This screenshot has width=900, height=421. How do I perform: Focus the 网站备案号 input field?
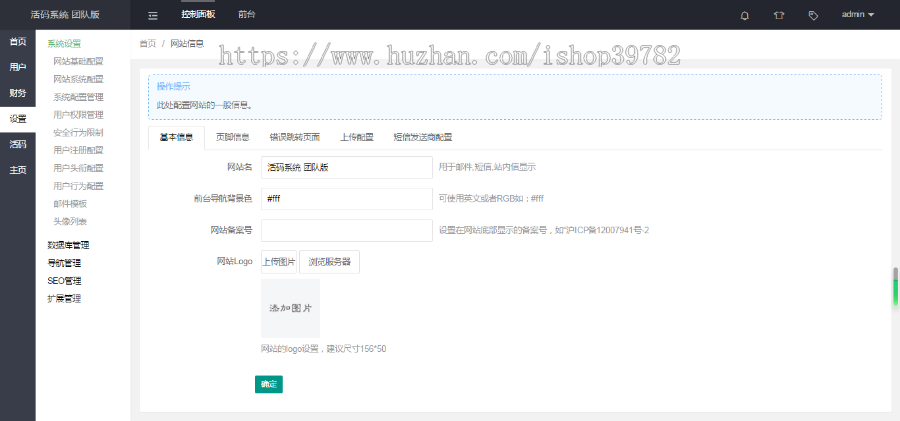coord(347,230)
